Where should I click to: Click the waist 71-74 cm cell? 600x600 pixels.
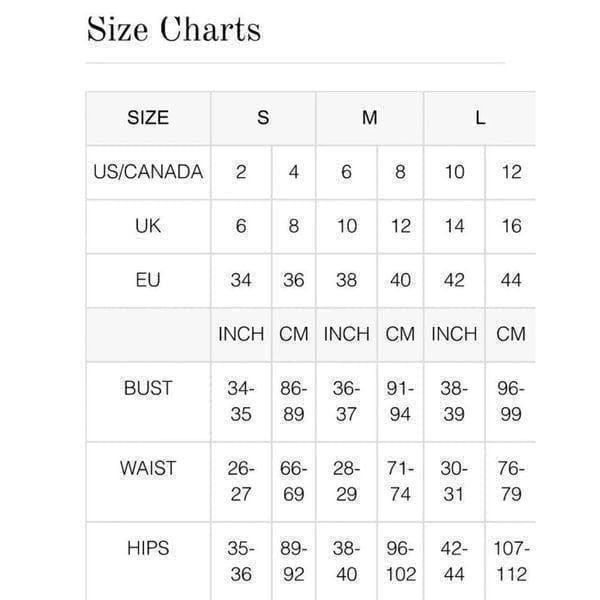400,481
